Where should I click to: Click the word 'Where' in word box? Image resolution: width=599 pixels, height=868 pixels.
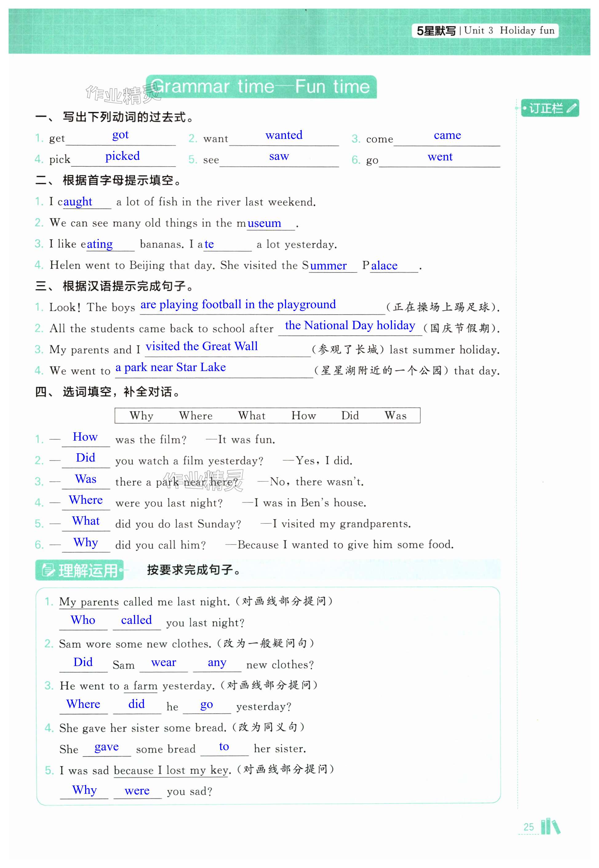coord(196,415)
